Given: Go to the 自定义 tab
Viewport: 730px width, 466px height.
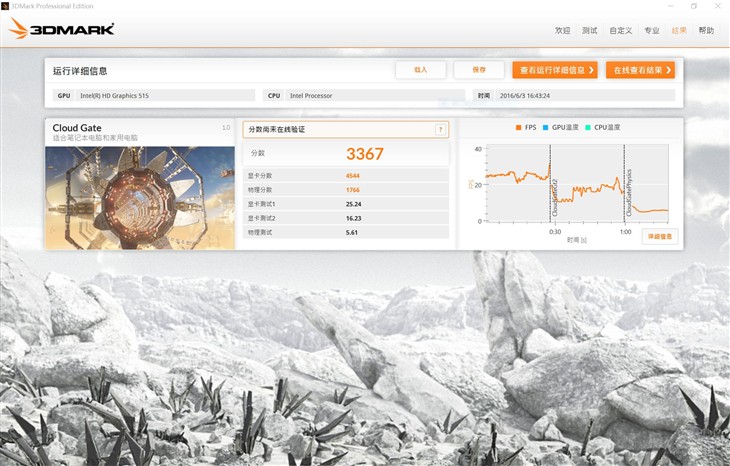Looking at the screenshot, I should [x=621, y=30].
